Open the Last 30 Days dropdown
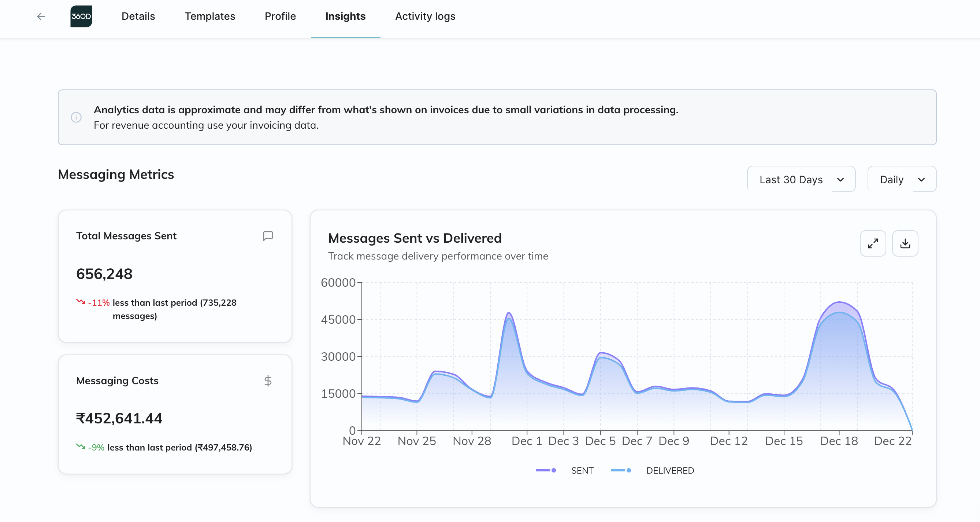 point(801,179)
